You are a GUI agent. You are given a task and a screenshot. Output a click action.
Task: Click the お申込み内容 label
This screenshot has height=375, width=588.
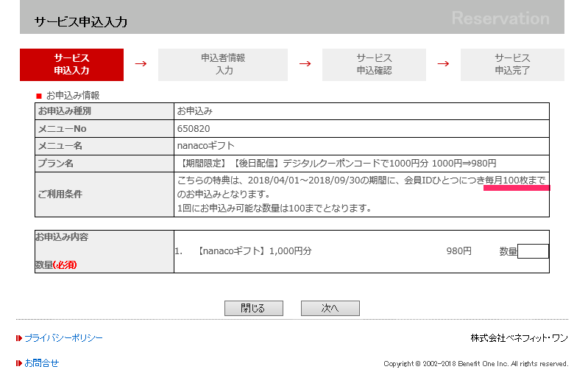(x=62, y=237)
